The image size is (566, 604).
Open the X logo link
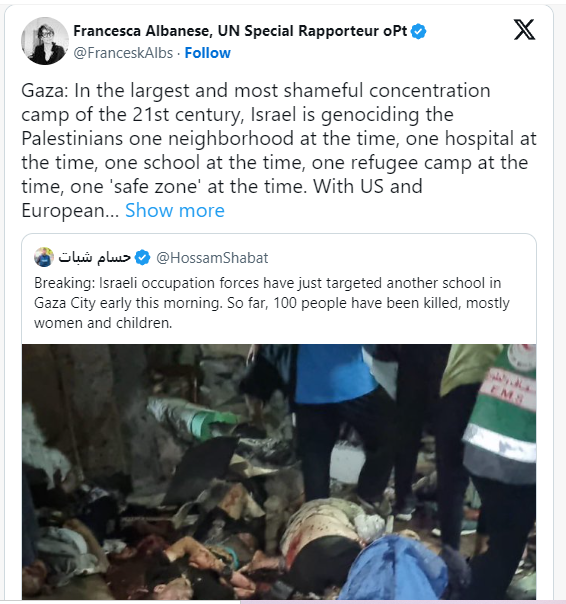click(x=524, y=30)
